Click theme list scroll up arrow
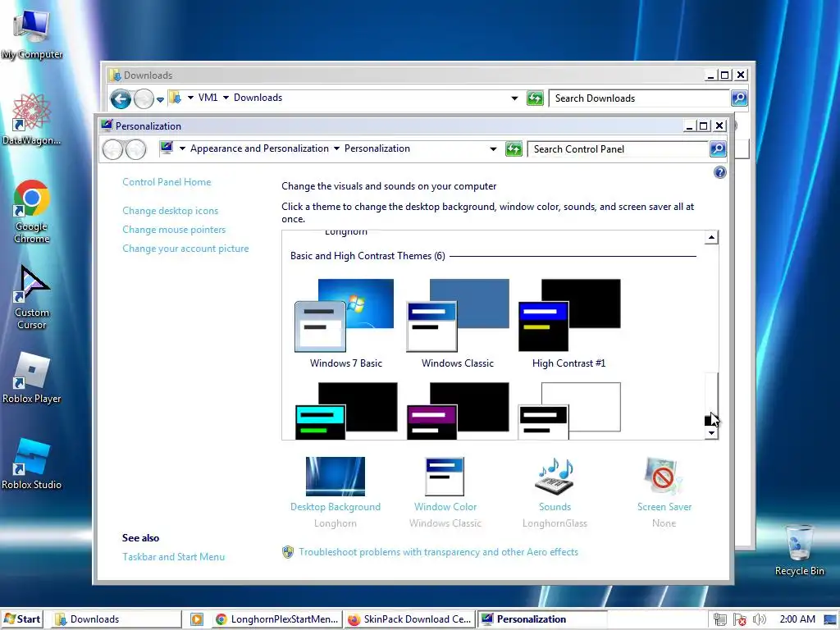This screenshot has height=630, width=840. tap(711, 237)
